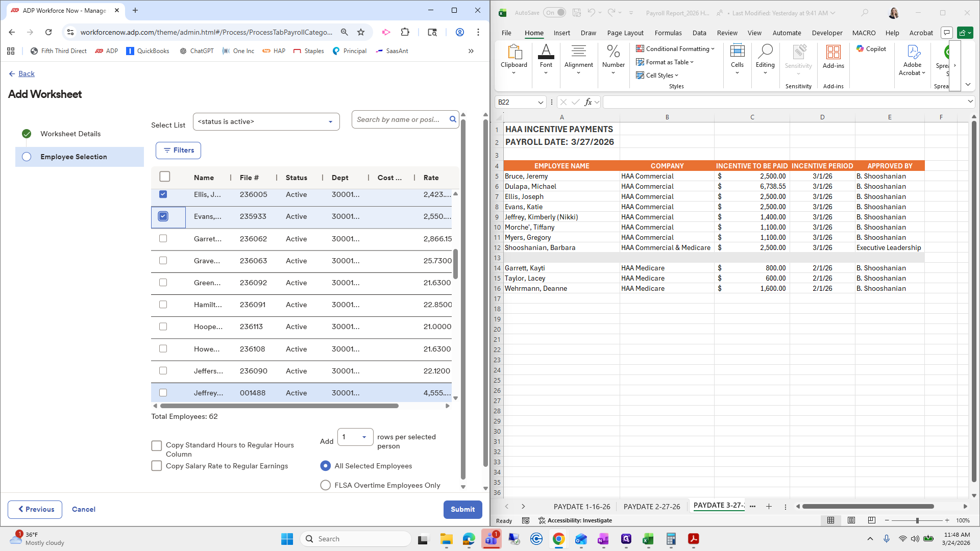Click the Excel zoom slider
The image size is (980, 551).
tap(917, 520)
